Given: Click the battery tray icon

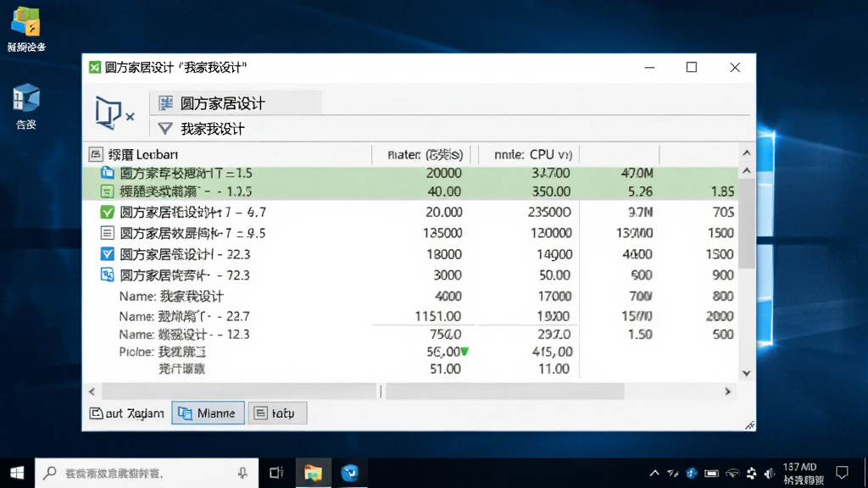Looking at the screenshot, I should pos(711,473).
